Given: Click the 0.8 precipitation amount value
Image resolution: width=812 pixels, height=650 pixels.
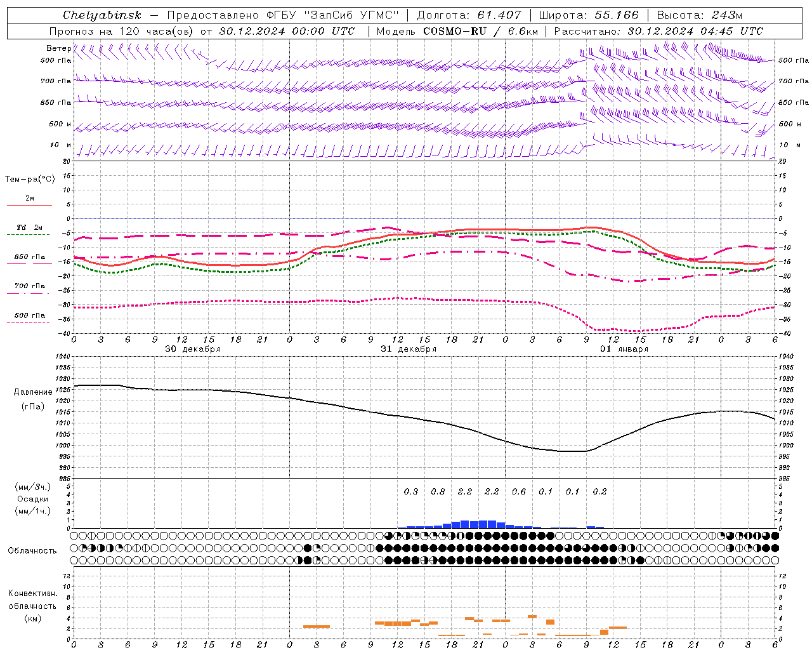Looking at the screenshot, I should pos(438,491).
